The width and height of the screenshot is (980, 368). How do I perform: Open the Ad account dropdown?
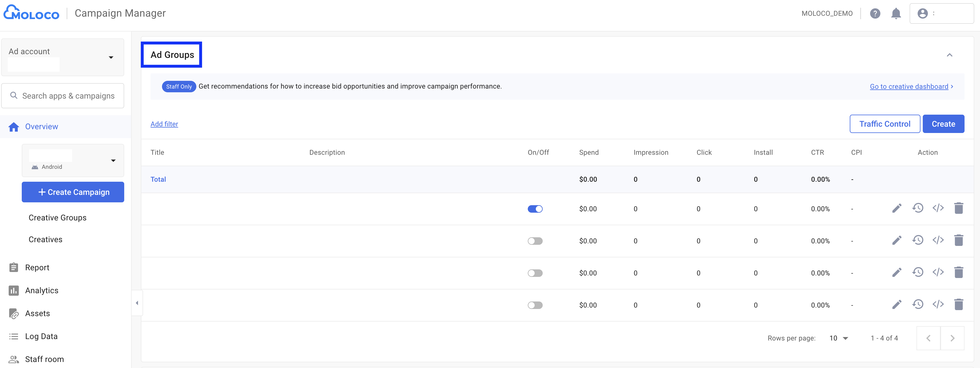pyautogui.click(x=111, y=58)
